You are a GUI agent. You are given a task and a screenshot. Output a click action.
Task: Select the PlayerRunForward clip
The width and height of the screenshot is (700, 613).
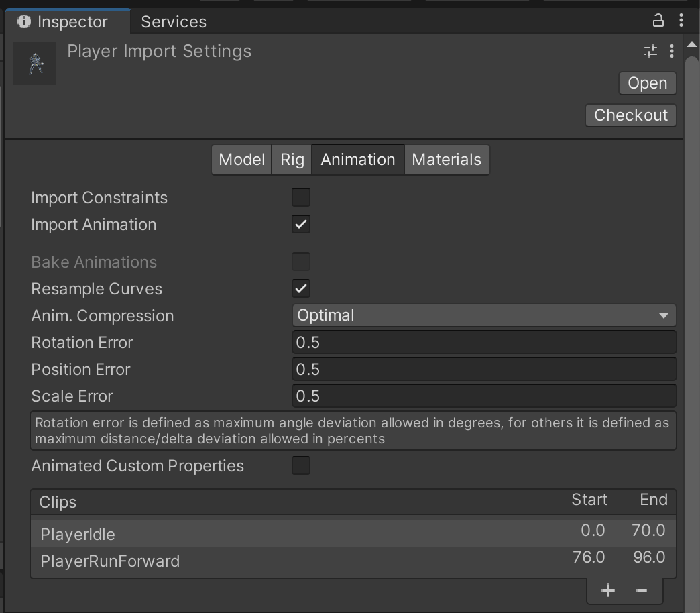[110, 561]
